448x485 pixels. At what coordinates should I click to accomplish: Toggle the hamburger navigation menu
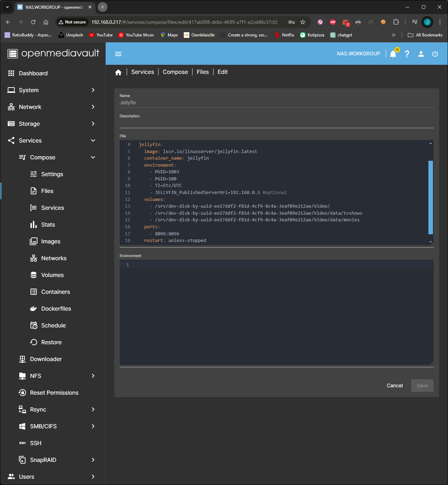click(118, 54)
